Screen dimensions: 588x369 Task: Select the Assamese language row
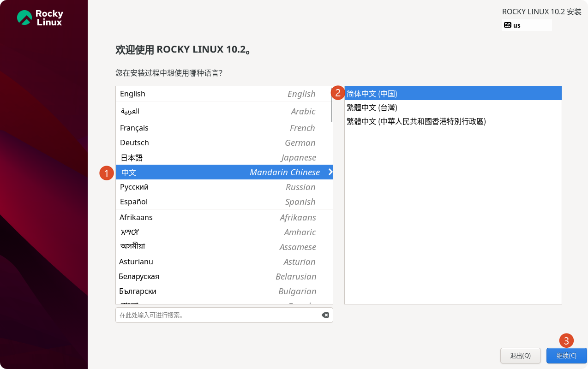click(x=224, y=247)
